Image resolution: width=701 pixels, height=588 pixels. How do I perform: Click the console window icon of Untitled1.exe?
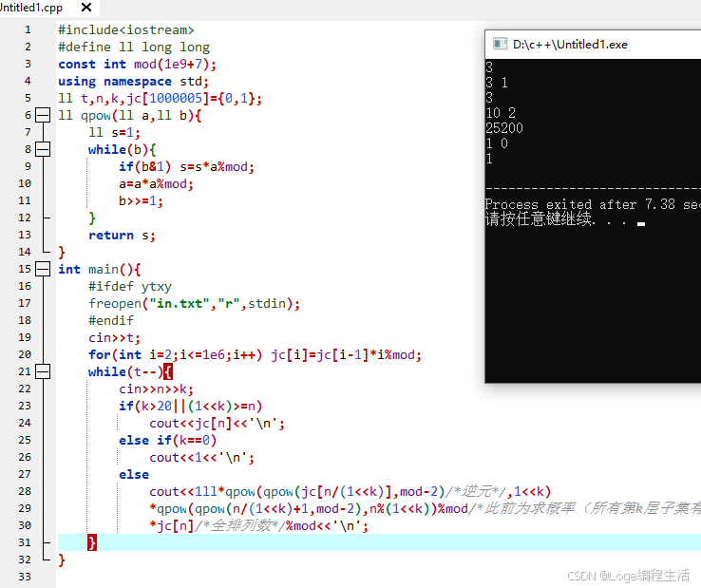[x=500, y=44]
